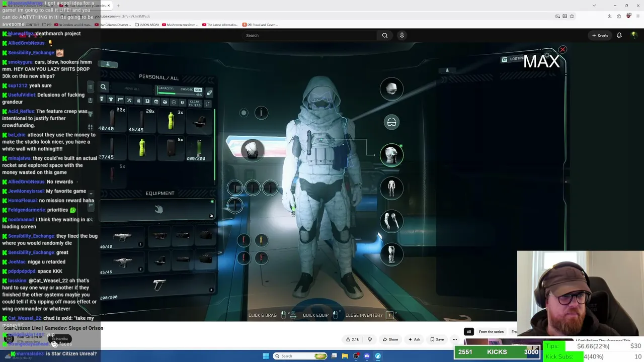Select the 3x green bottle item
This screenshot has width=644, height=362.
(172, 121)
